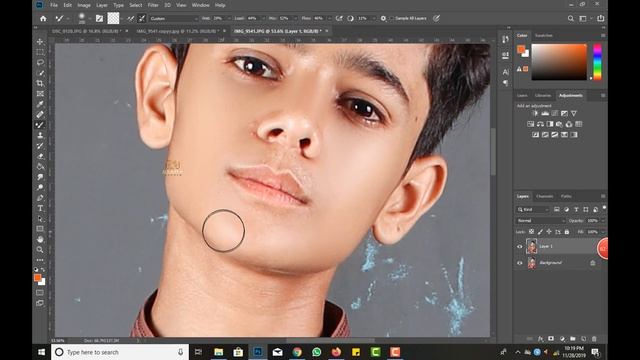Select the Clone Stamp tool
This screenshot has height=360, width=640.
pyautogui.click(x=40, y=135)
